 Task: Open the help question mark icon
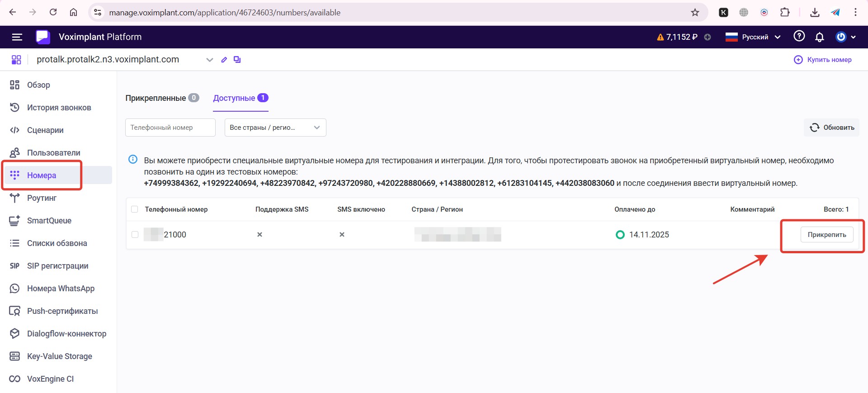(799, 36)
